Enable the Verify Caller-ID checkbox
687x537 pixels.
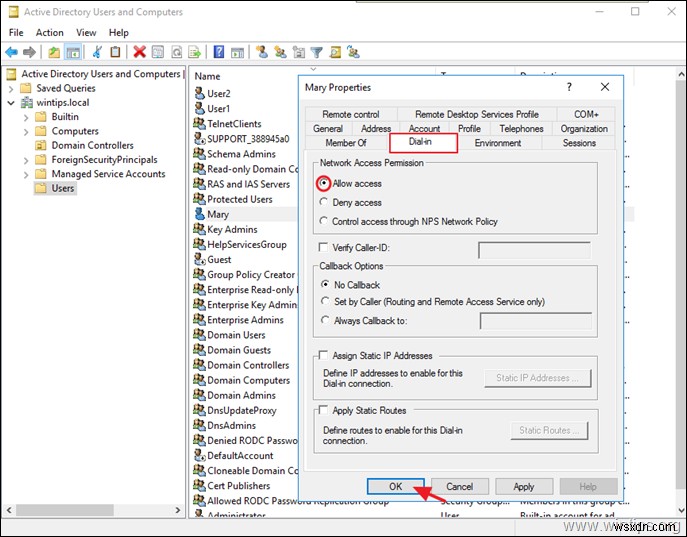[x=323, y=247]
